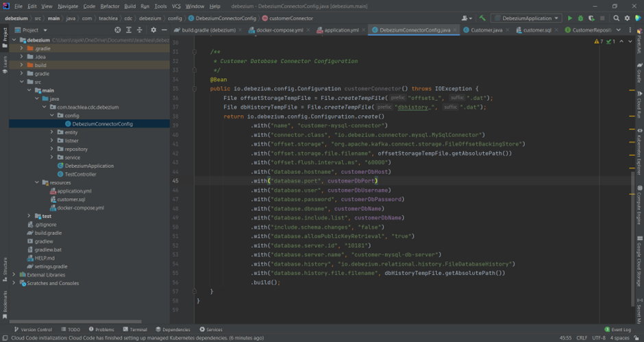
Task: Open Bookmarks tool window
Action: tap(5, 304)
